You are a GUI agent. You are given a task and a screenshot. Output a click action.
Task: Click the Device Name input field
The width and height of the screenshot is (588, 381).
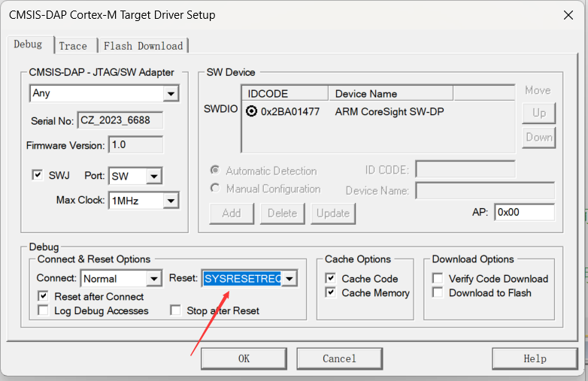[485, 191]
